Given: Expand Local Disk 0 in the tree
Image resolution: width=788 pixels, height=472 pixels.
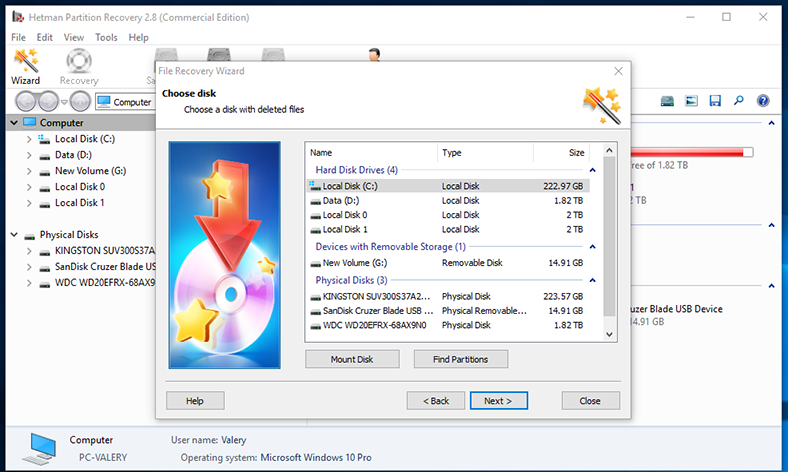Looking at the screenshot, I should pos(29,187).
